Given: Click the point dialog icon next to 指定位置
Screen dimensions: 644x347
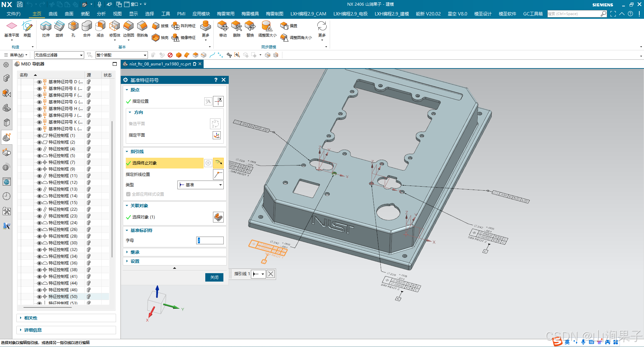Looking at the screenshot, I should (x=218, y=101).
